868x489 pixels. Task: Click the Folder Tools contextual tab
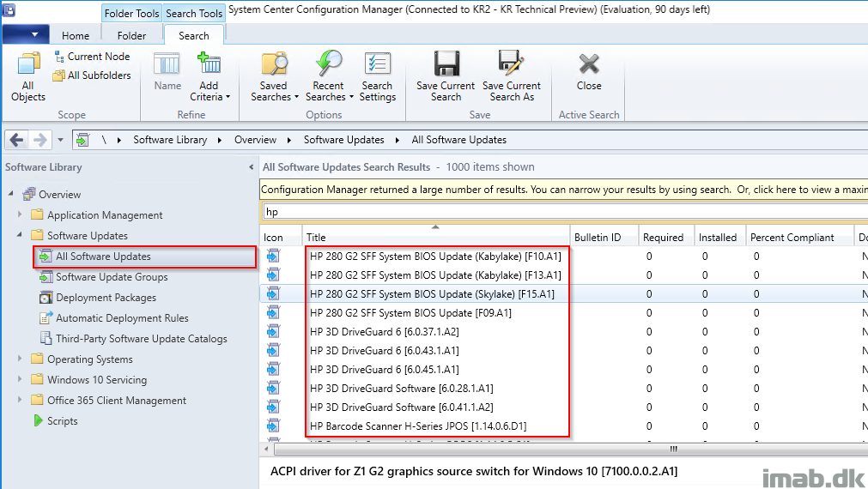pyautogui.click(x=131, y=13)
